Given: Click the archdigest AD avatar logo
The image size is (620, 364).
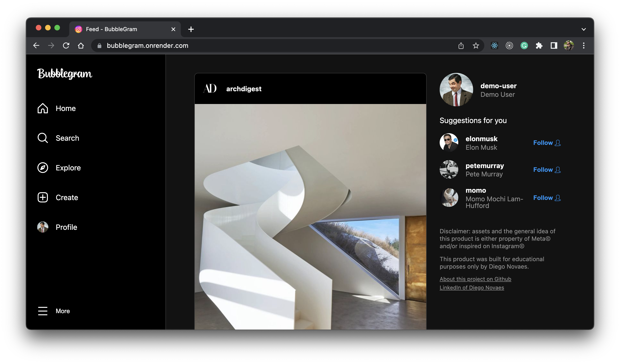Looking at the screenshot, I should 210,88.
